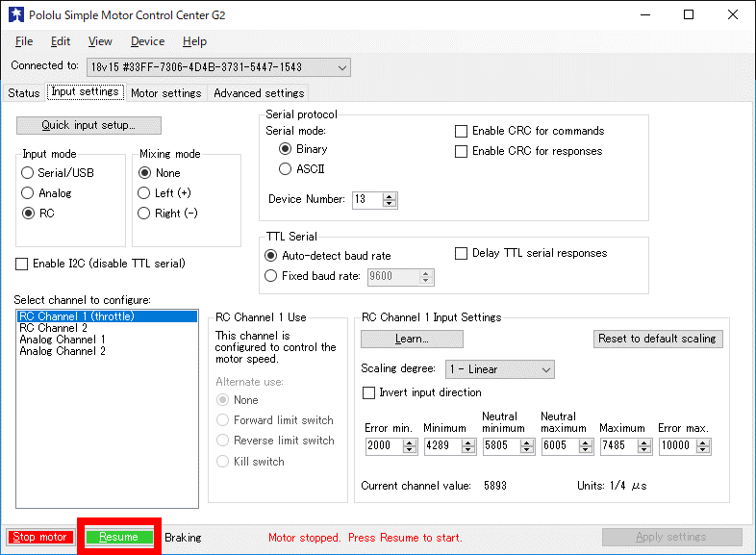The width and height of the screenshot is (756, 555).
Task: Increment Error min. value
Action: pyautogui.click(x=410, y=442)
